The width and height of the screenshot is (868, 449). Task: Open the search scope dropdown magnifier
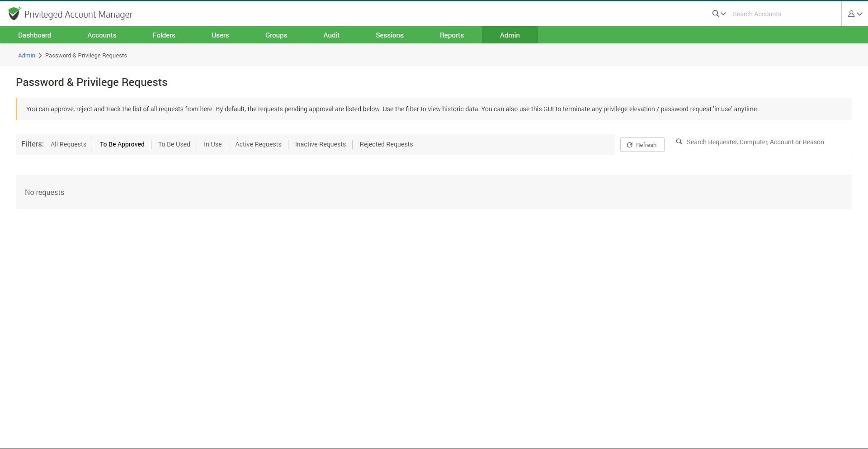tap(719, 14)
